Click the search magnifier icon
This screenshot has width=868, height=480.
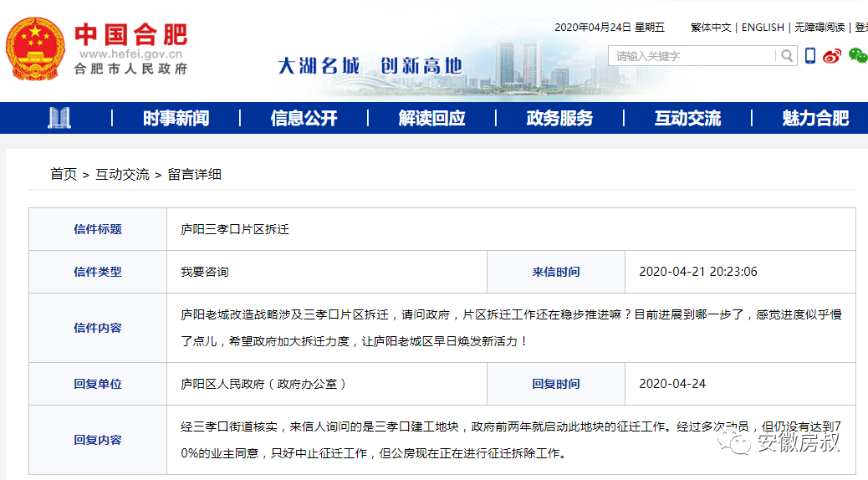point(786,56)
